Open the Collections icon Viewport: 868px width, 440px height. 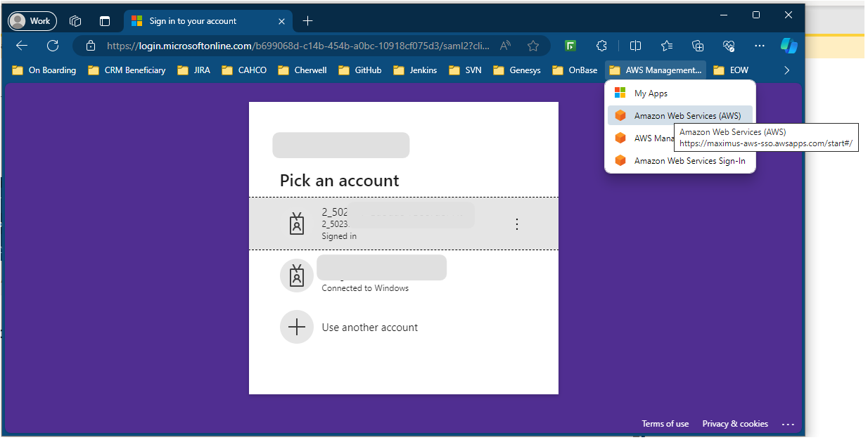point(697,45)
